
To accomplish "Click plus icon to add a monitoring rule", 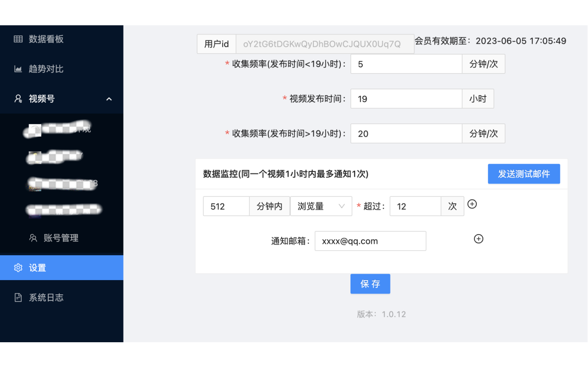I will [x=472, y=204].
